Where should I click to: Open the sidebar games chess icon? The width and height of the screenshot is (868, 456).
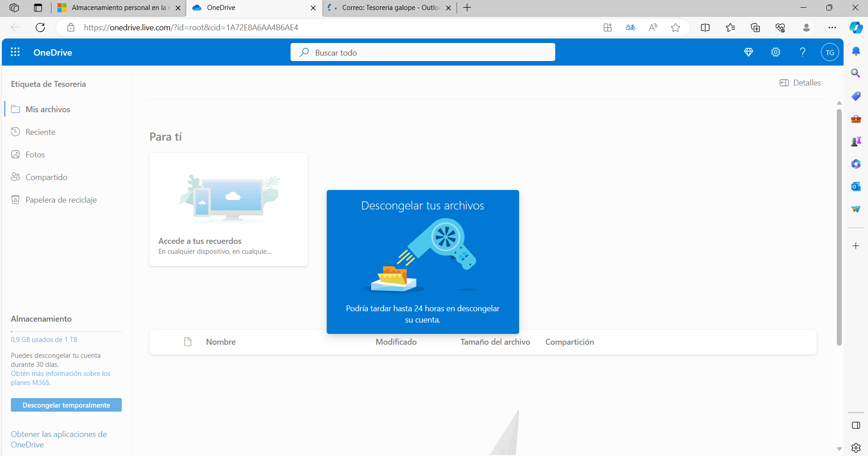[856, 141]
